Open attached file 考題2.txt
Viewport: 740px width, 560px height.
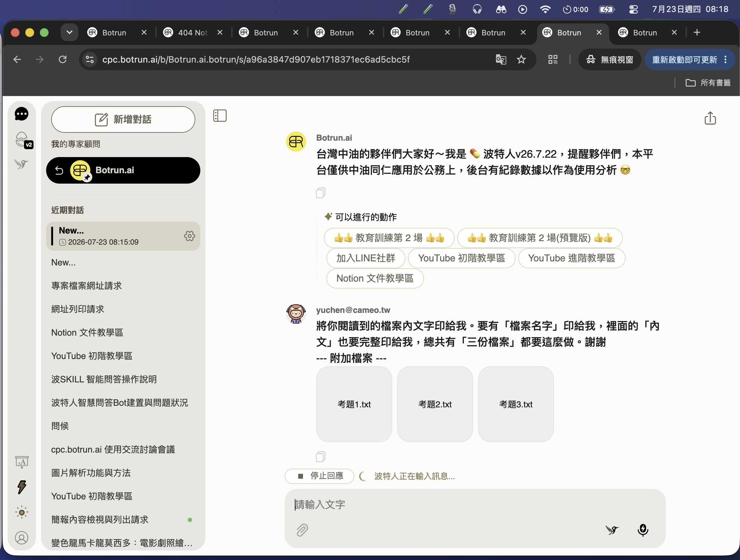pos(435,404)
